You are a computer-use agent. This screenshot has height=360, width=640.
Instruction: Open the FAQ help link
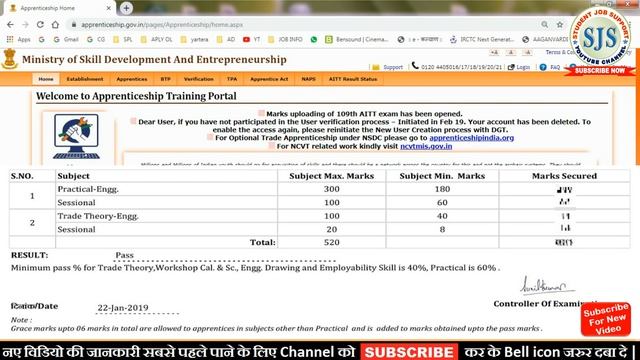pos(555,67)
